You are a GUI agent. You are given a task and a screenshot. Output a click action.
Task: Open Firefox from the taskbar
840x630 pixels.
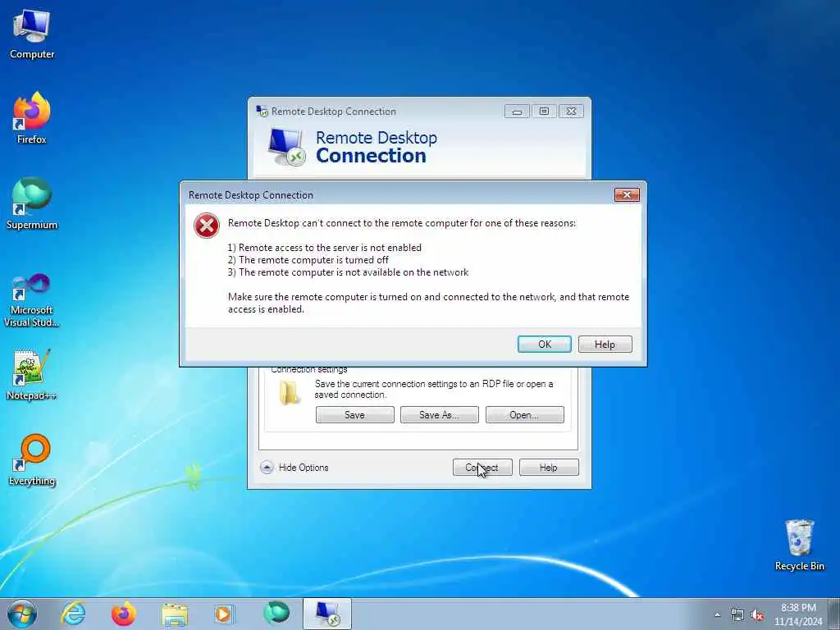124,614
